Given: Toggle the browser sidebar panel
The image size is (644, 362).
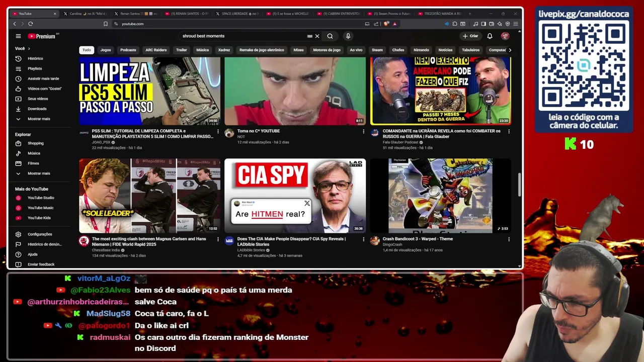Looking at the screenshot, I should coord(484,24).
